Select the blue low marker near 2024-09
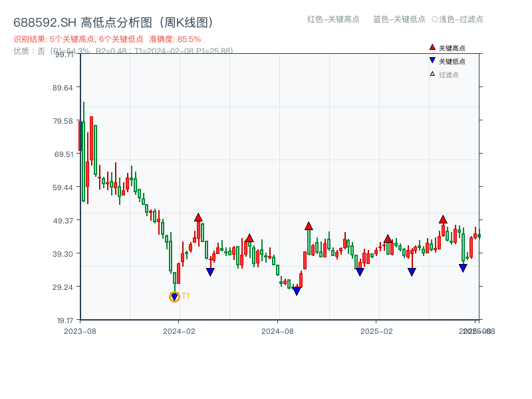 (x=297, y=290)
